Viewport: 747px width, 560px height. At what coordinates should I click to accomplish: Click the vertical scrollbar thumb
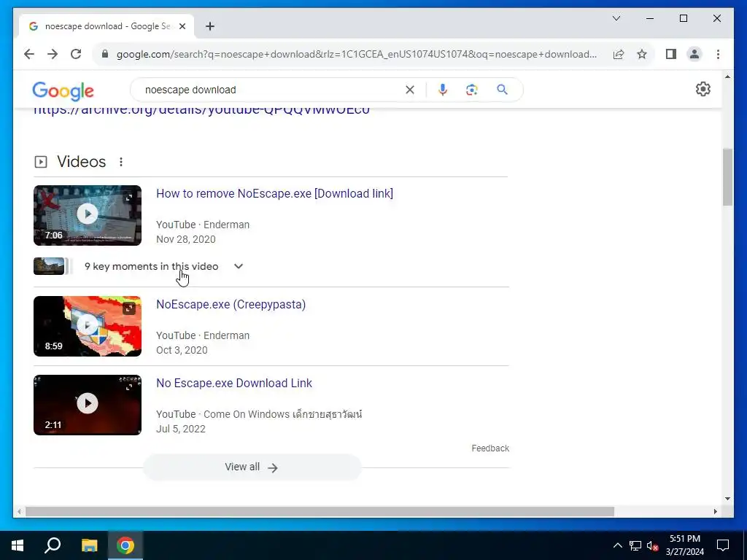pyautogui.click(x=727, y=176)
